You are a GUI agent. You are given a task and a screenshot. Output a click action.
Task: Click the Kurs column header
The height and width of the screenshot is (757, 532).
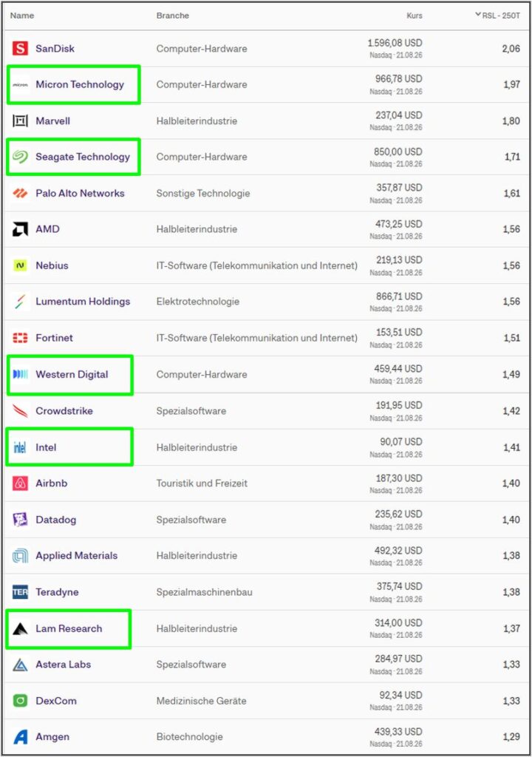tap(415, 16)
